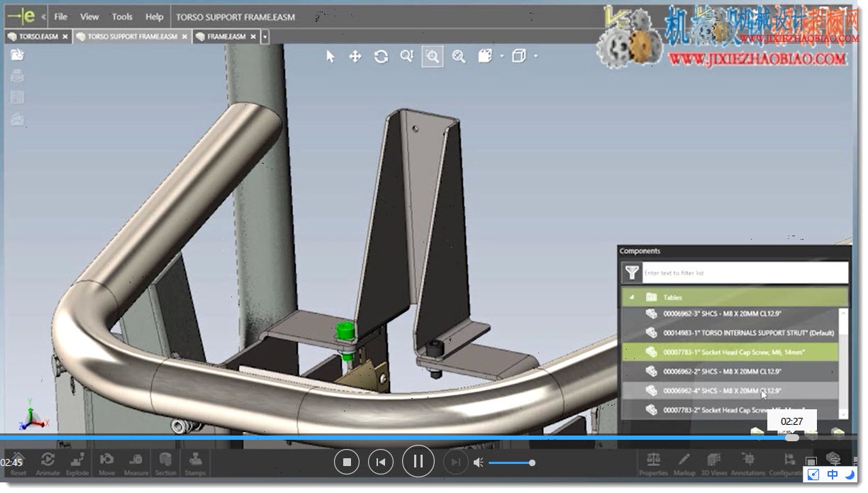Select 00006962-2 SHCS M8 X 20MM component
The height and width of the screenshot is (493, 868).
coord(730,371)
